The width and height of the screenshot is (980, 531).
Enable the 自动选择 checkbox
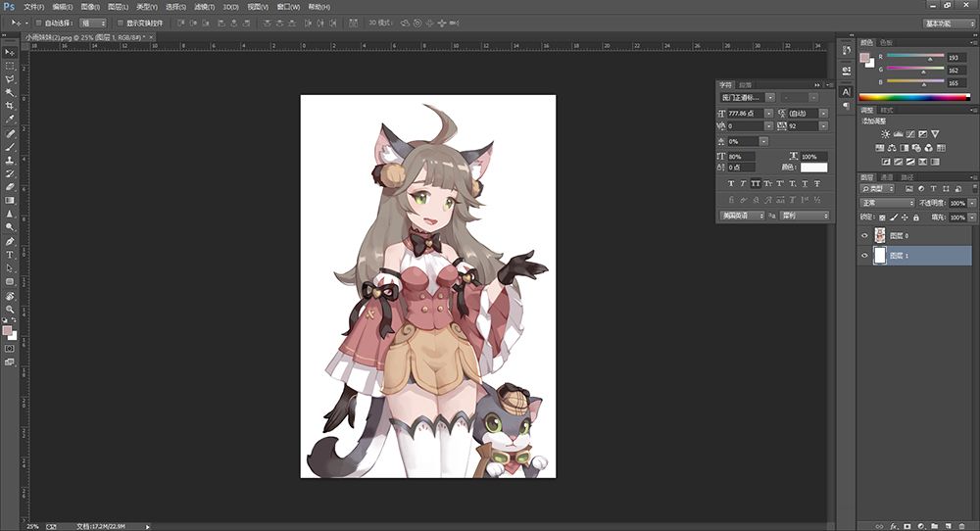pos(37,23)
